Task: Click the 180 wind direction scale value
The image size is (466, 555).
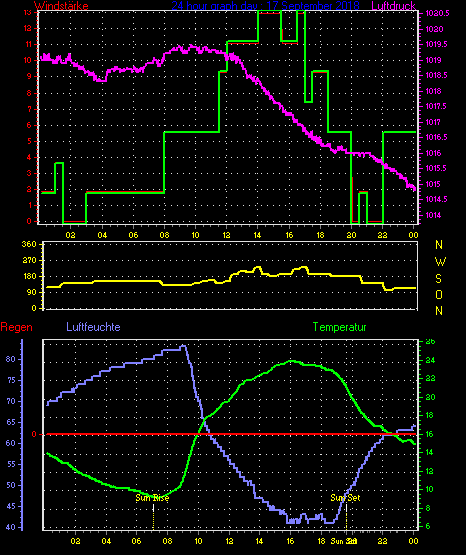Action: [x=29, y=276]
